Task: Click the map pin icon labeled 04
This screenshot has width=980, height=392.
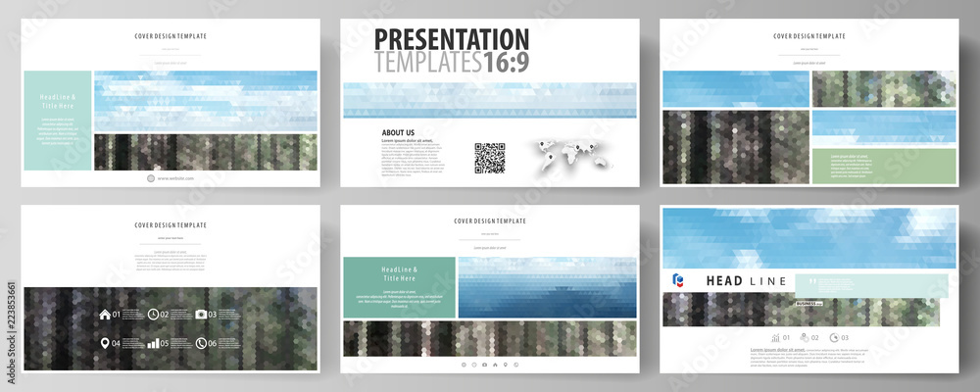Action: click(105, 343)
